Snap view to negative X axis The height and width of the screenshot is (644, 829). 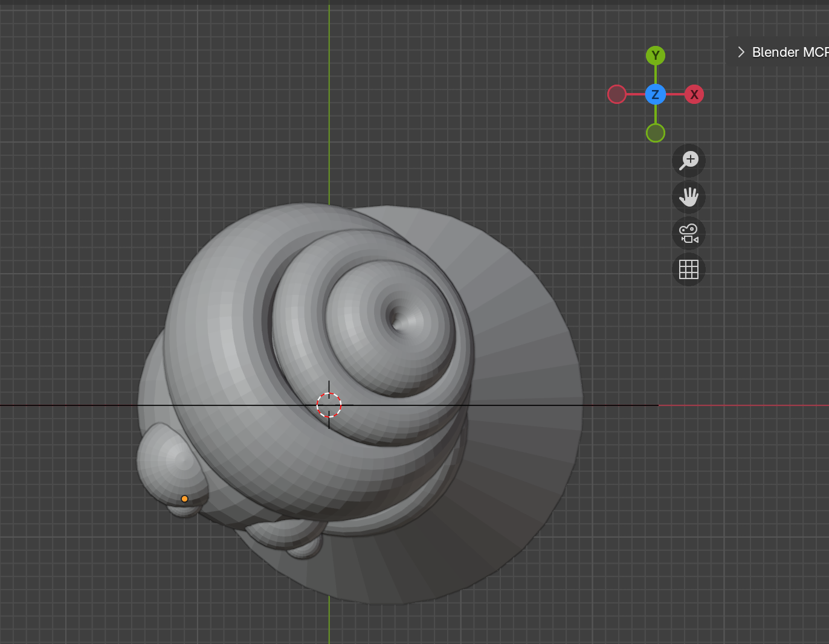tap(617, 94)
